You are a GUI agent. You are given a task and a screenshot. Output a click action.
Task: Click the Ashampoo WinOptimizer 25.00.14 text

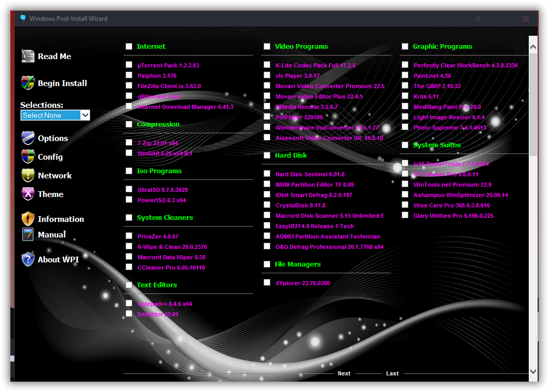click(x=461, y=195)
